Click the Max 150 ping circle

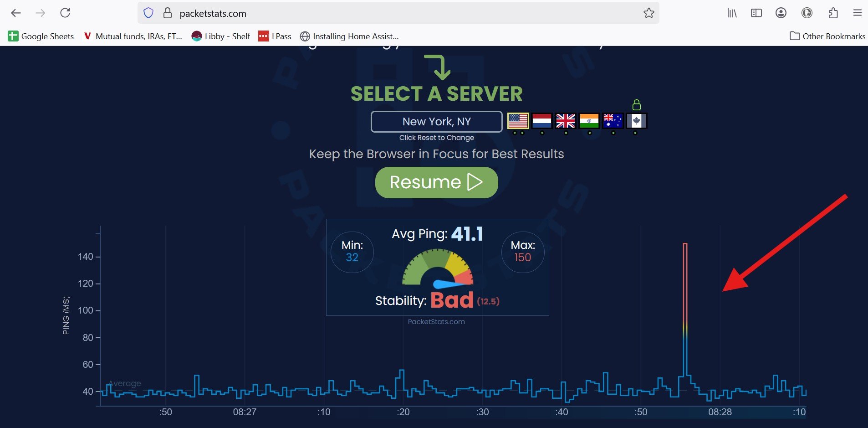(x=523, y=251)
